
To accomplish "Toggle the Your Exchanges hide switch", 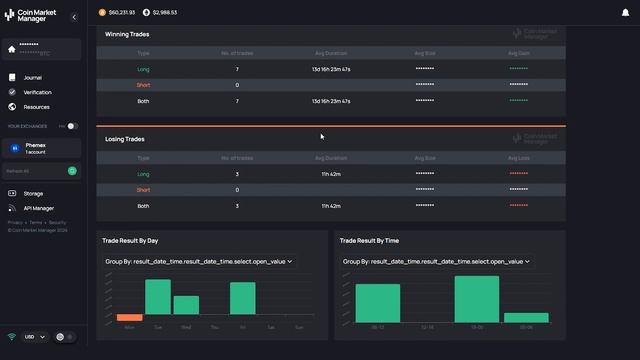I will (72, 126).
